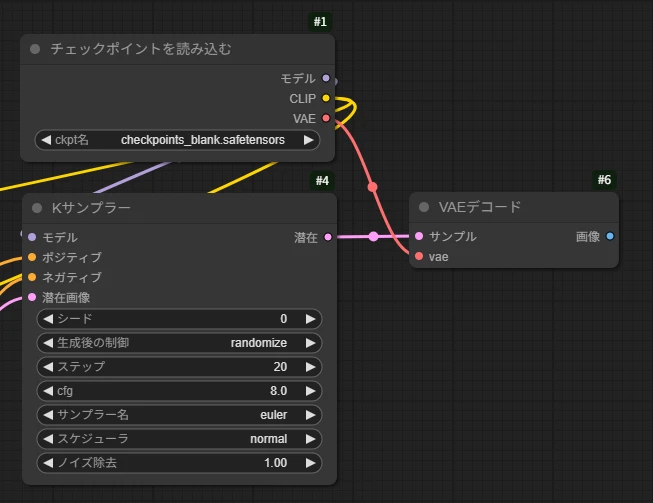Click the ノイズ除去 slider field
653x503 pixels.
tap(178, 463)
